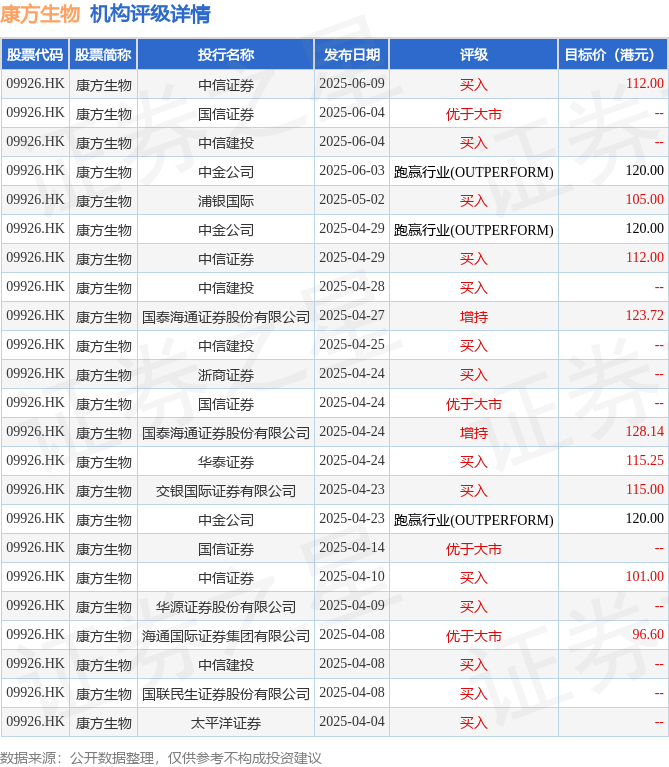
Task: Click the data source disclaimer text
Action: (x=161, y=758)
